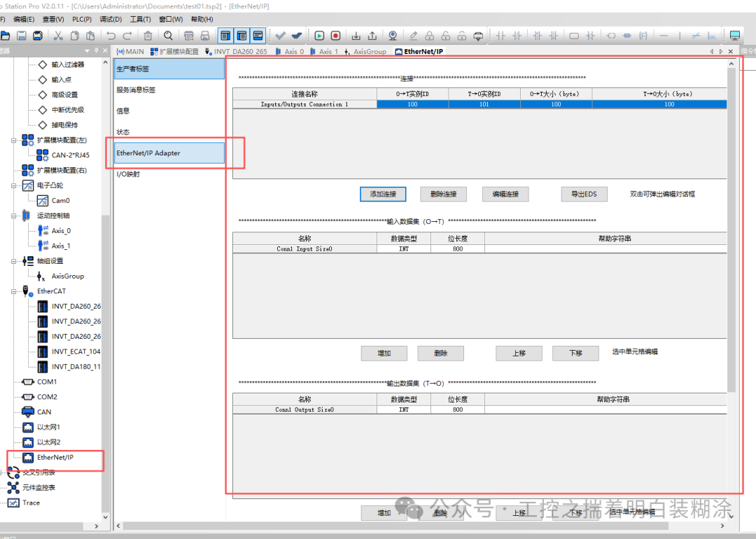
Task: Collapse the 电子凸轮 tree node
Action: [14, 185]
